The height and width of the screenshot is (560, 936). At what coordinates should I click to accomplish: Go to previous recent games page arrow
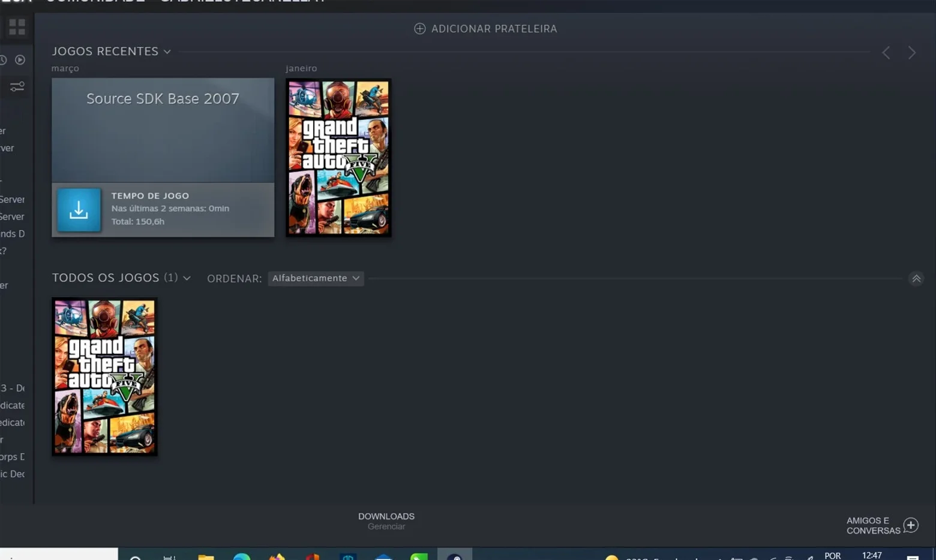886,53
